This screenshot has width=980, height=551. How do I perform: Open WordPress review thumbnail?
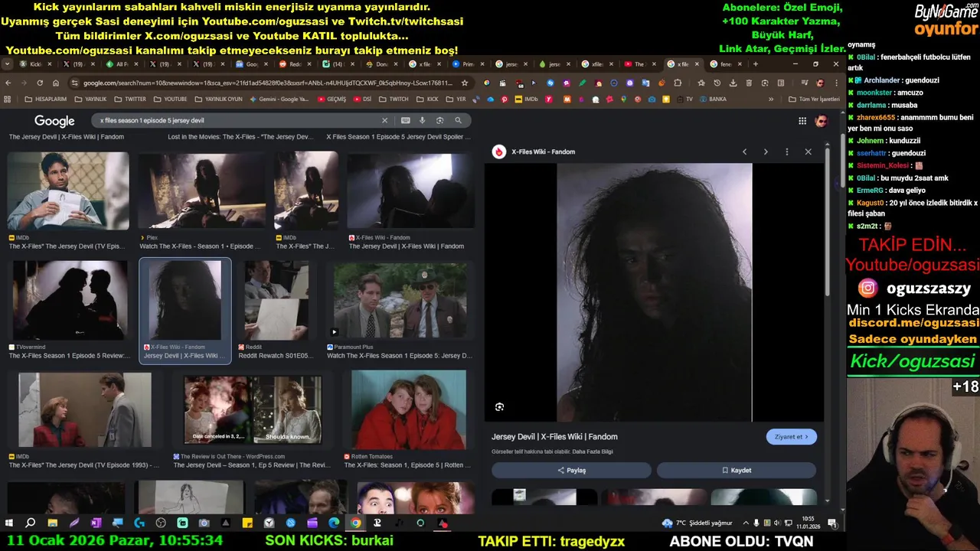(253, 410)
